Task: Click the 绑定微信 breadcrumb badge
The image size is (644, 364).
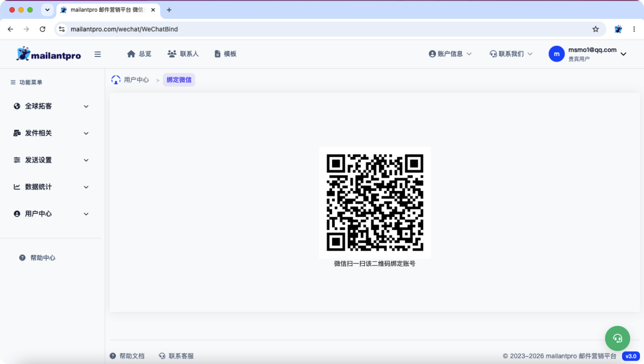Action: coord(179,80)
